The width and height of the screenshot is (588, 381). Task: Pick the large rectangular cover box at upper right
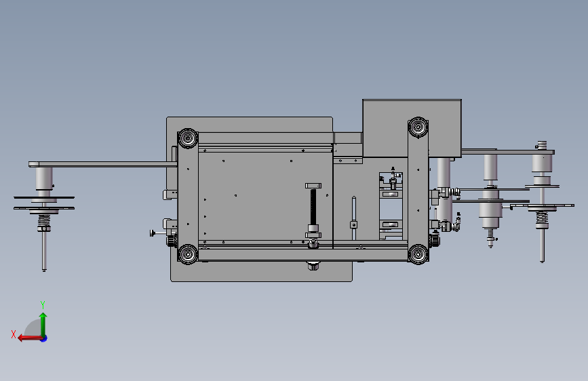click(x=412, y=128)
